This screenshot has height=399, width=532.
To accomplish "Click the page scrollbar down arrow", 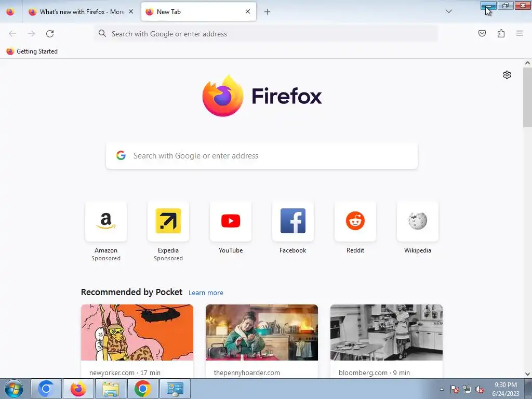I will coord(528,374).
